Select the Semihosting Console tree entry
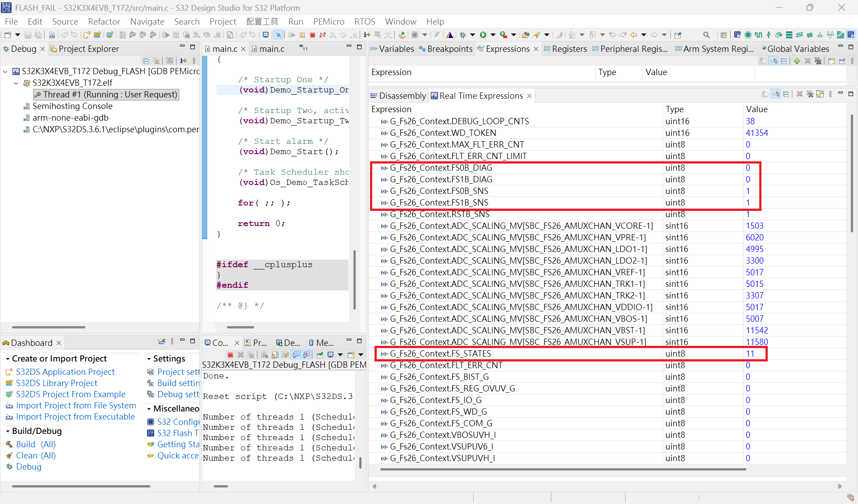858x504 pixels. click(x=72, y=106)
